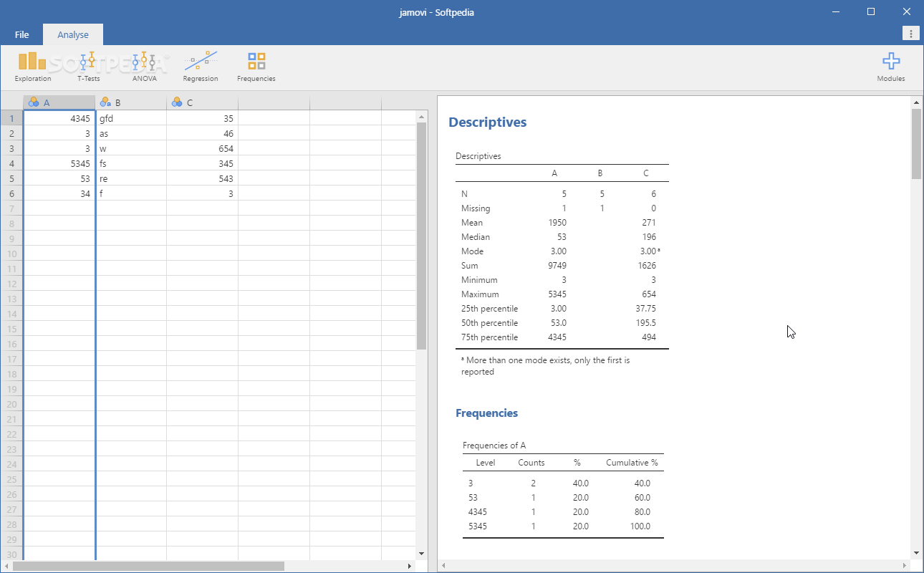This screenshot has width=924, height=573.
Task: Close the jamovi window
Action: (x=906, y=11)
